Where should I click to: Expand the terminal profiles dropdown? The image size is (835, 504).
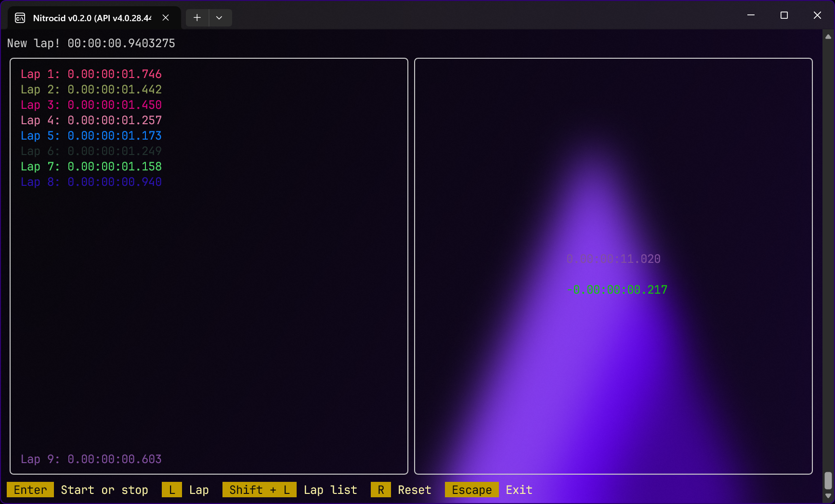[219, 18]
